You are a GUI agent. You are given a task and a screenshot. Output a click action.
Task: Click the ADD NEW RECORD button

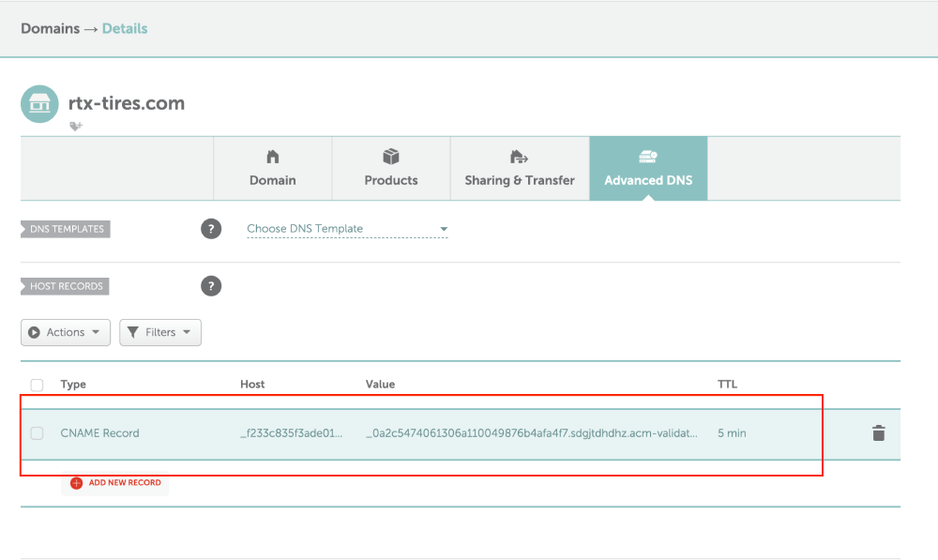(114, 483)
